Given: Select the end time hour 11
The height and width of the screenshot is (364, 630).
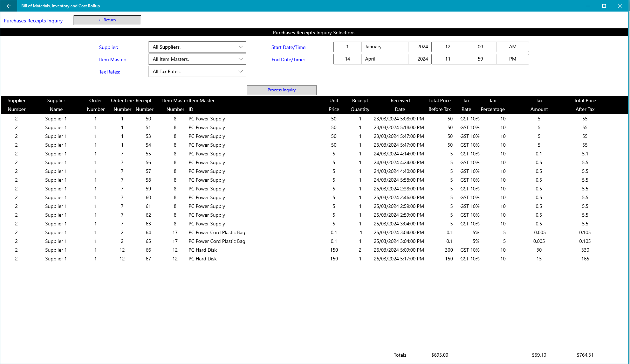Looking at the screenshot, I should coord(448,59).
